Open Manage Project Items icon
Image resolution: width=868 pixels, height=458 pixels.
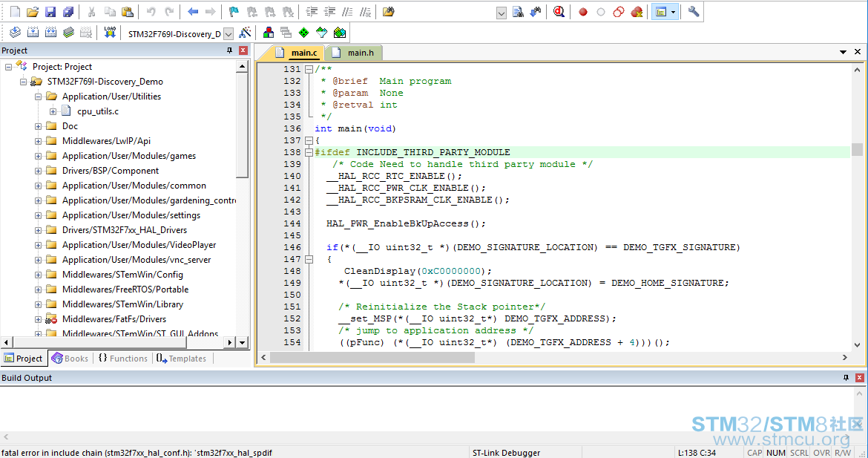269,33
